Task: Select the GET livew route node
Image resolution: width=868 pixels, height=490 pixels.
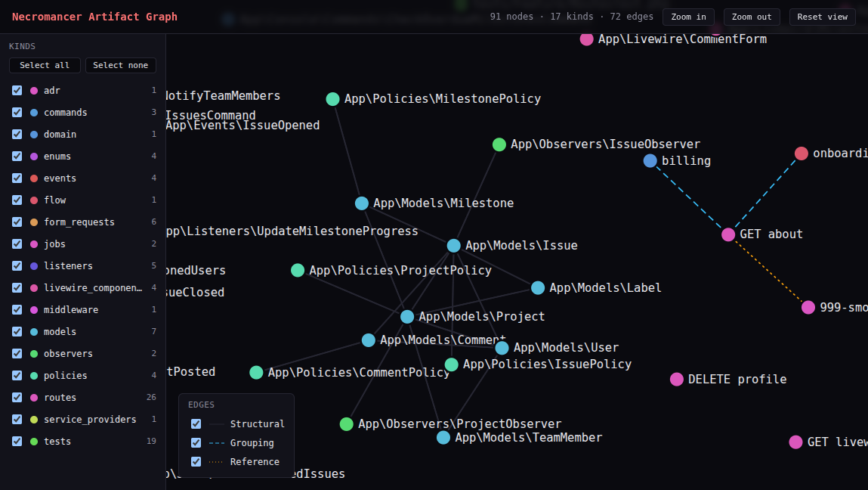Action: (795, 442)
